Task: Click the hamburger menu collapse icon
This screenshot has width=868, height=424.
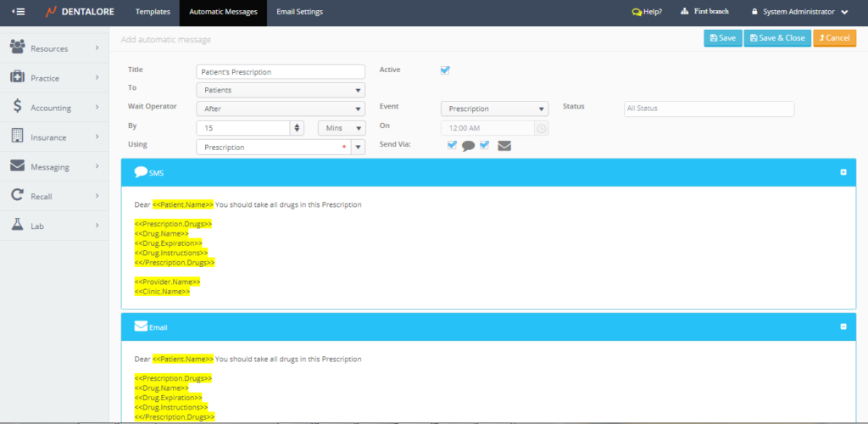Action: [19, 12]
